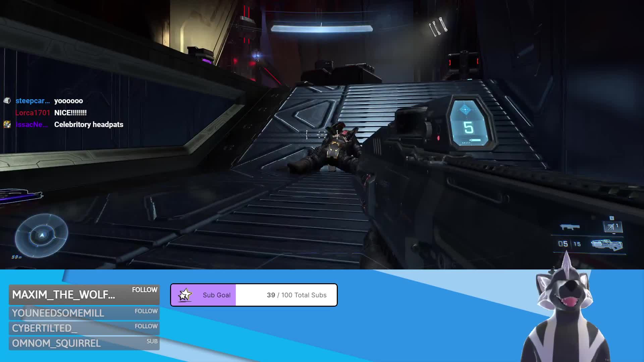The image size is (644, 362).
Task: Click the '39 / 100 Total Subs' text
Action: pos(297,295)
